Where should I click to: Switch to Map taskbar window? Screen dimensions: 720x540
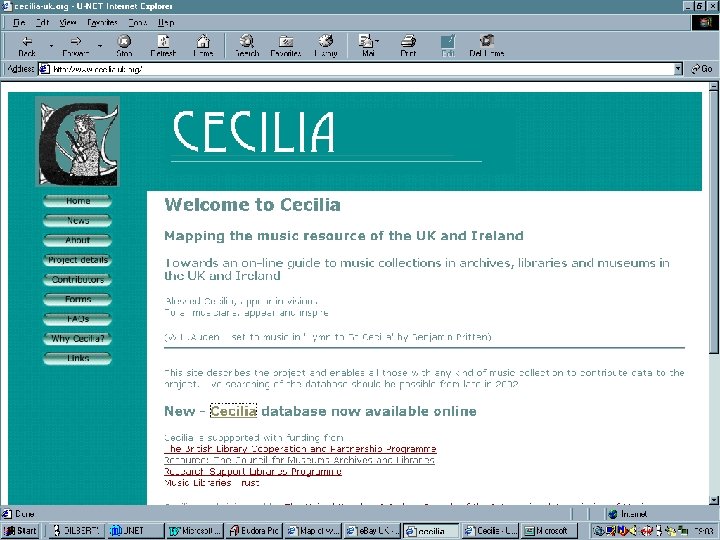(313, 531)
